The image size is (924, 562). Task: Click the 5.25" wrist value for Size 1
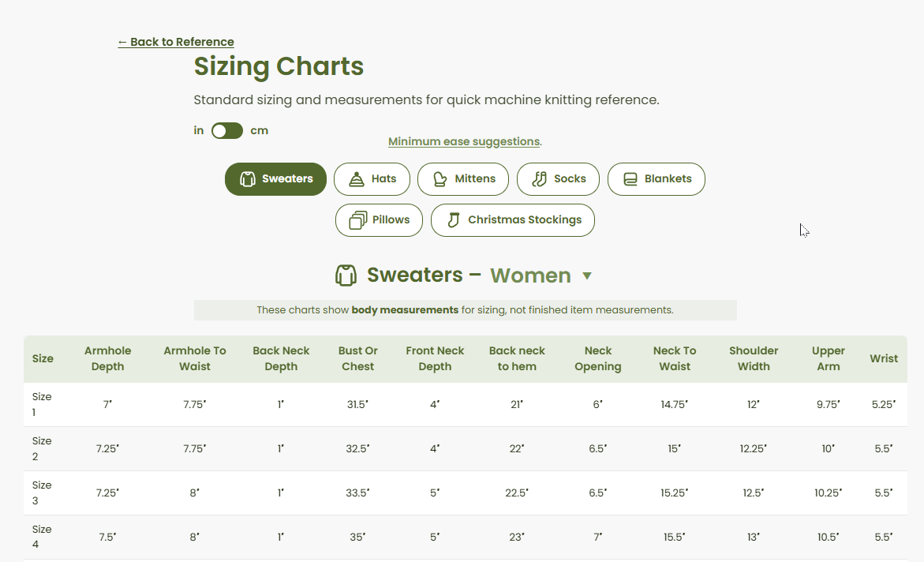coord(884,405)
